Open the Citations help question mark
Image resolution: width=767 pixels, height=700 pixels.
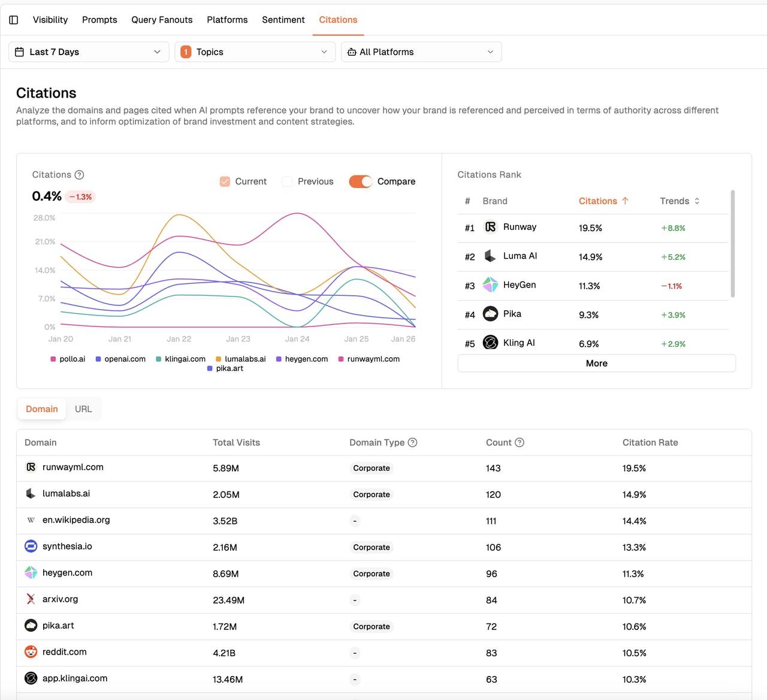coord(79,175)
